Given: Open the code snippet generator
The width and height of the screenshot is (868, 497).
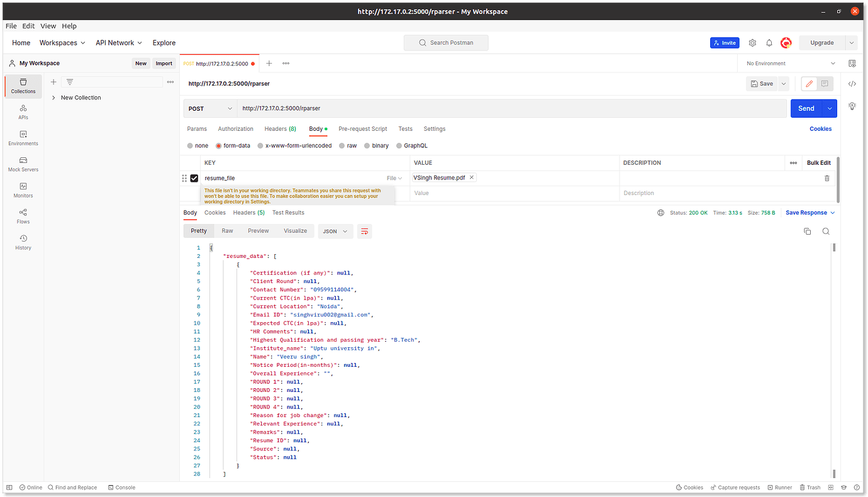Looking at the screenshot, I should pos(852,83).
